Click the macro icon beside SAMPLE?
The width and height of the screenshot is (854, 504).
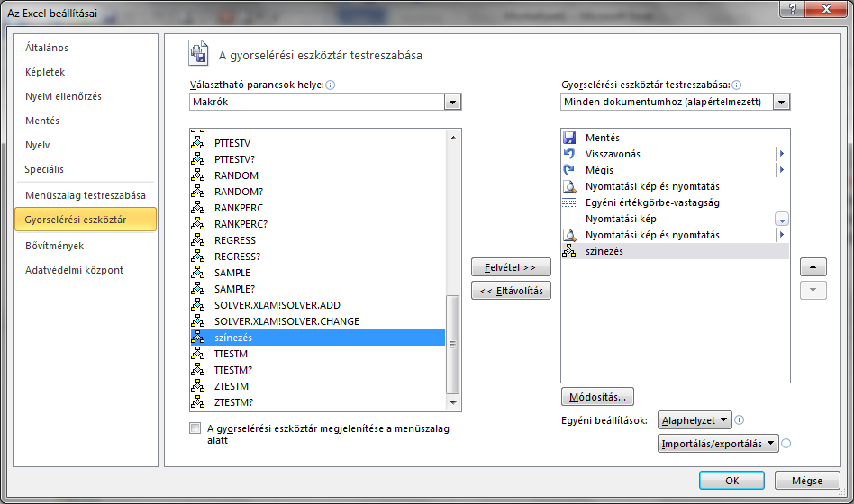tap(197, 289)
